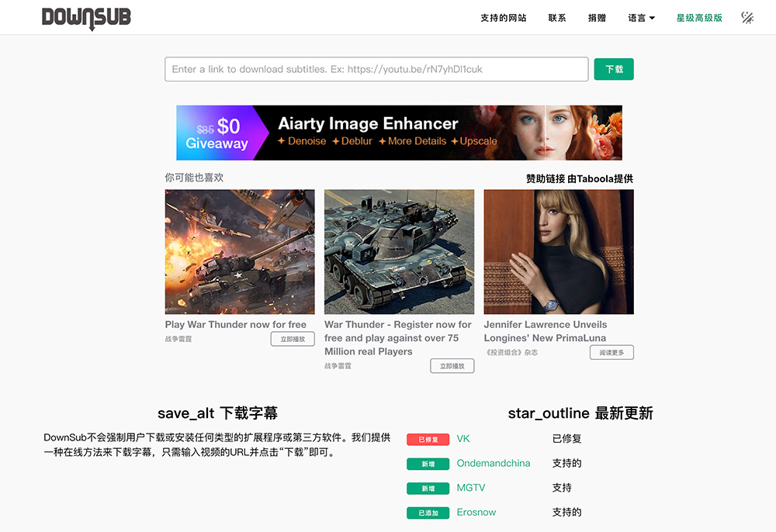Screen dimensions: 776x532
Task: Click the VK link in updates list
Action: (x=463, y=439)
